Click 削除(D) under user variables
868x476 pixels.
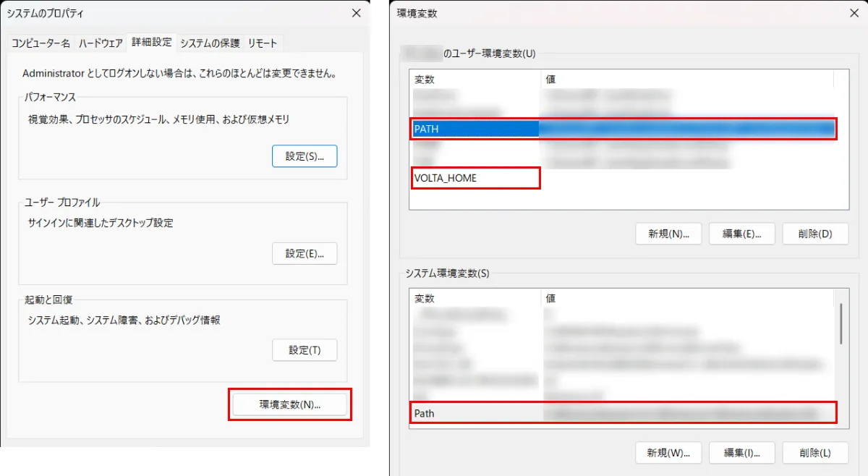(815, 234)
